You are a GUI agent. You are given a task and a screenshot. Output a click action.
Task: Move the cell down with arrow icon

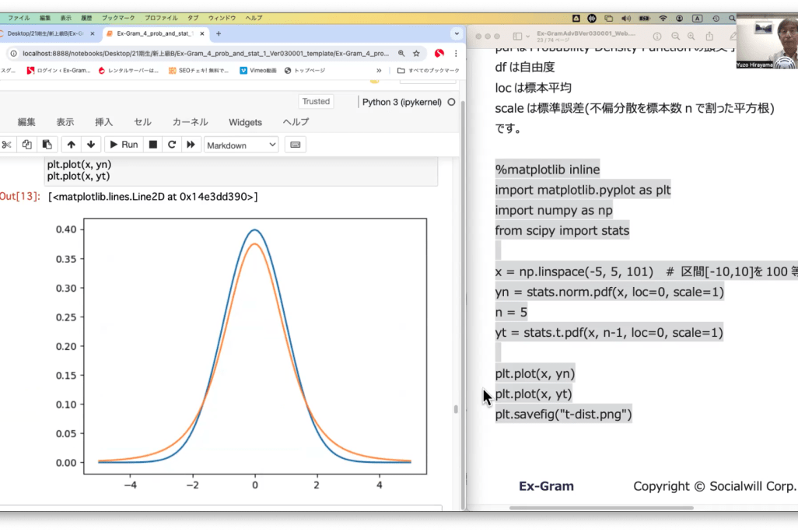coord(91,145)
